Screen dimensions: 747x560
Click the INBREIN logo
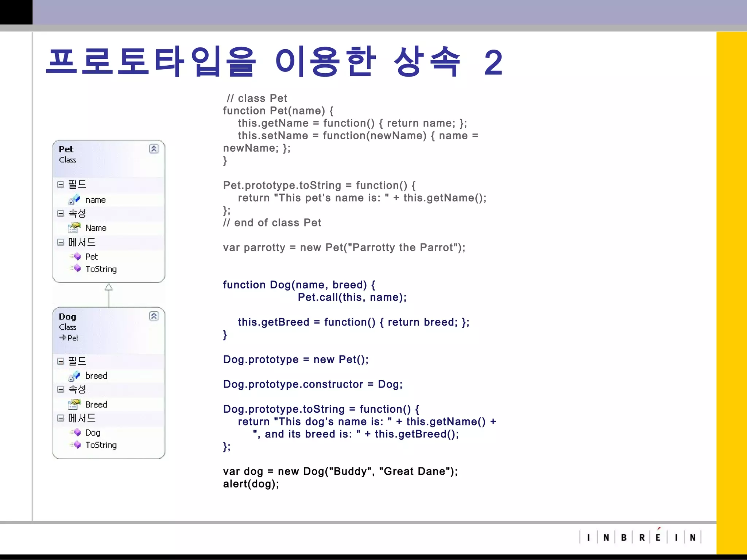click(x=640, y=537)
